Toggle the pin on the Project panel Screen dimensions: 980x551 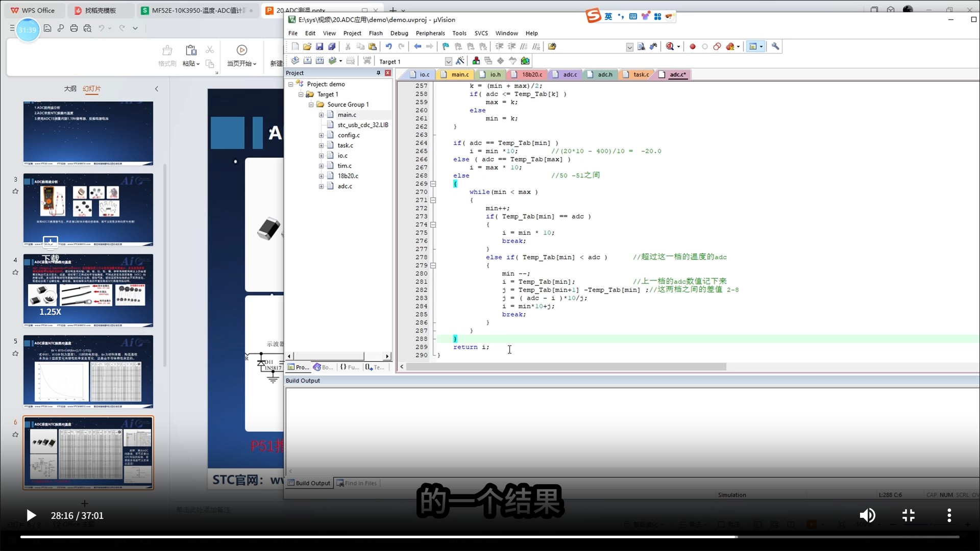pos(378,73)
